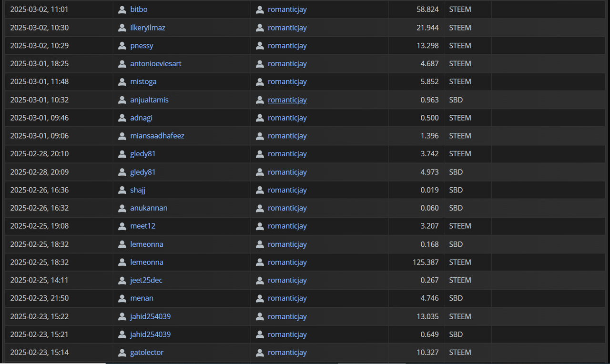Image resolution: width=610 pixels, height=364 pixels.
Task: Click the user icon beside anjualtamis
Action: point(122,100)
